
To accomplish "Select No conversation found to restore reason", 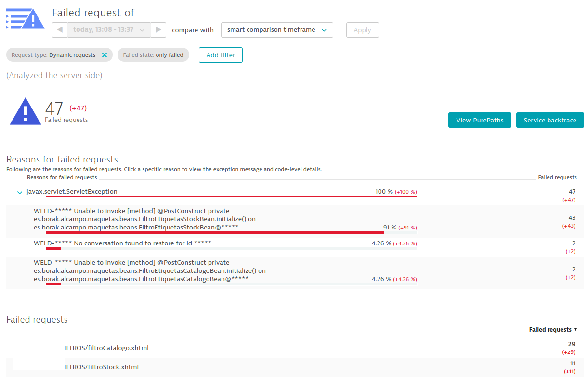I will coord(122,243).
